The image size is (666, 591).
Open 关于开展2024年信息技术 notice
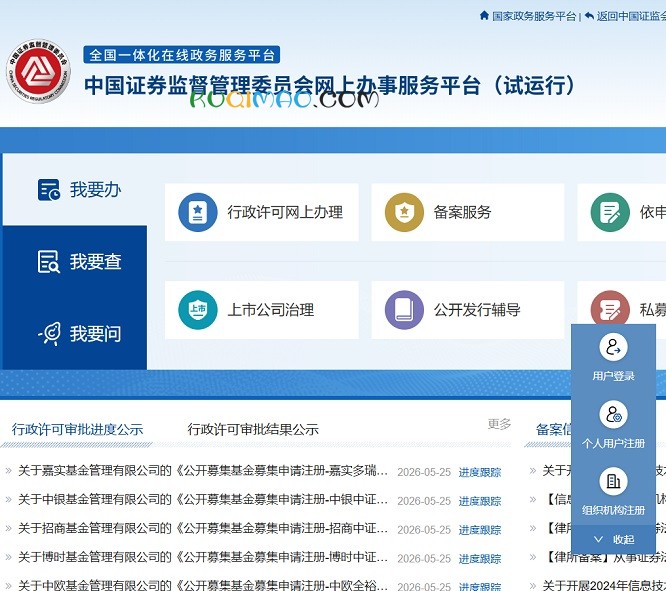pyautogui.click(x=604, y=585)
